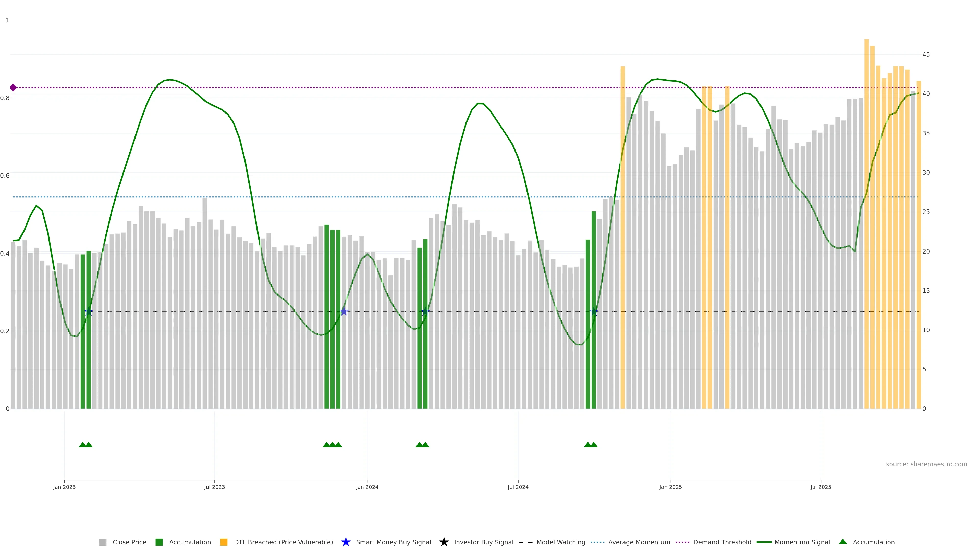Click the Model Watching dashed legend line
Screen dimensions: 980x551
point(525,542)
